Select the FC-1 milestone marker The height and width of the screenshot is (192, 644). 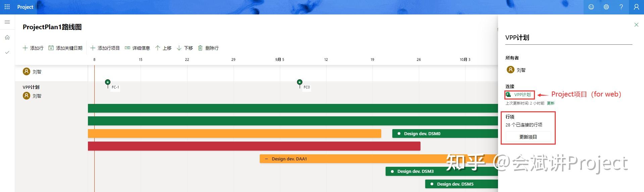(x=108, y=82)
